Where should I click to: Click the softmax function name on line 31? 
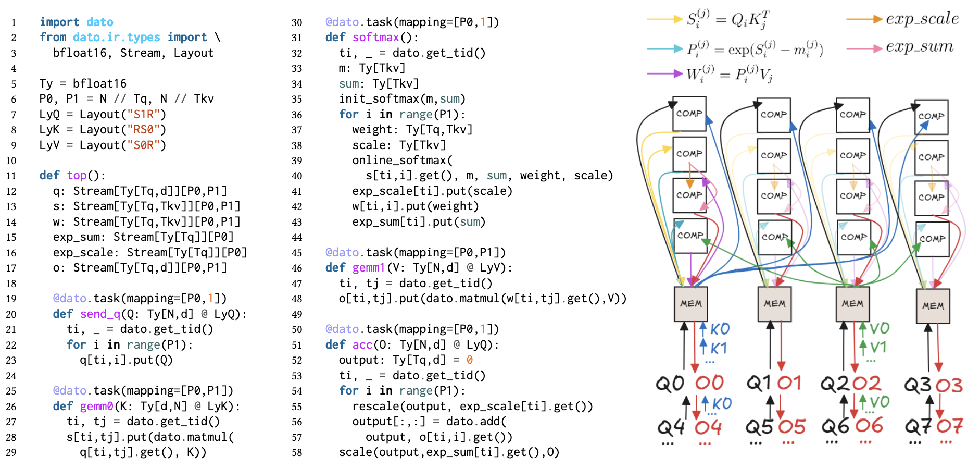pyautogui.click(x=375, y=38)
